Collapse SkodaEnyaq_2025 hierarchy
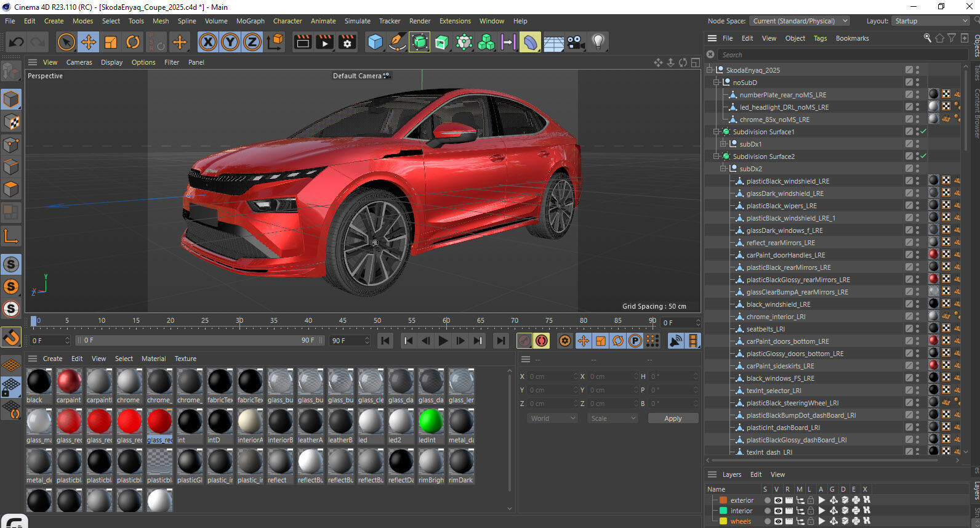980x528 pixels. coord(710,70)
